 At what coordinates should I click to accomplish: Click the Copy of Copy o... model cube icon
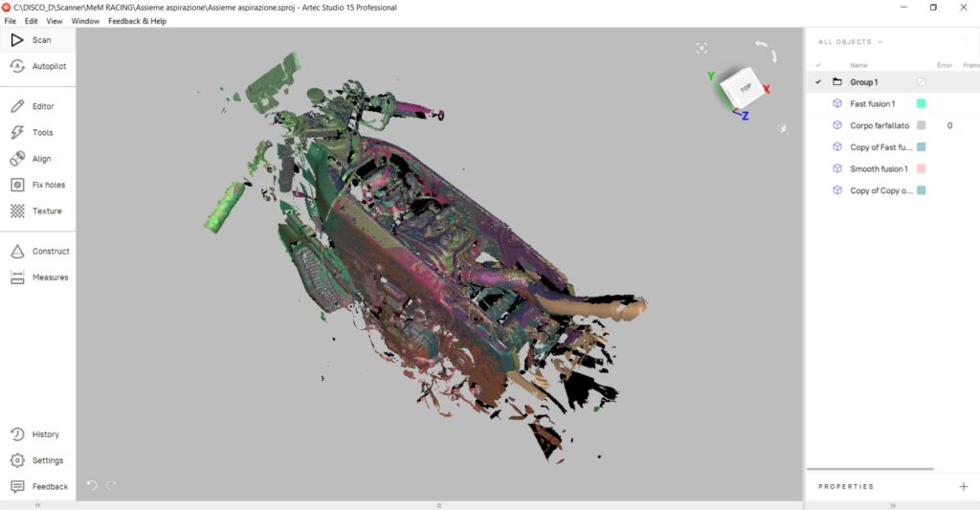click(x=837, y=190)
